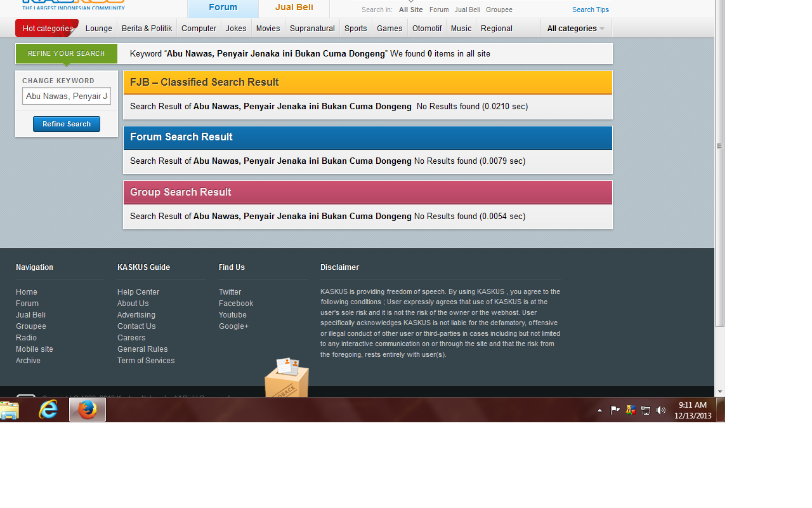Open Windows Explorer from taskbar
This screenshot has height=508, width=812.
tap(10, 410)
